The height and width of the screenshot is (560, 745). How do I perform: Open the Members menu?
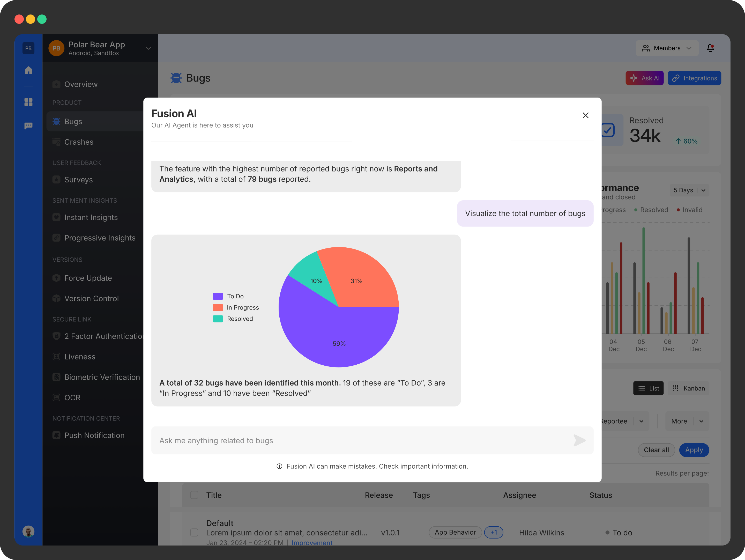pos(667,48)
